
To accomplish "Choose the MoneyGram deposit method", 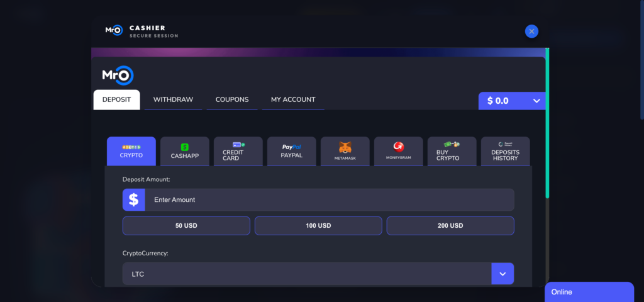I will pyautogui.click(x=398, y=151).
